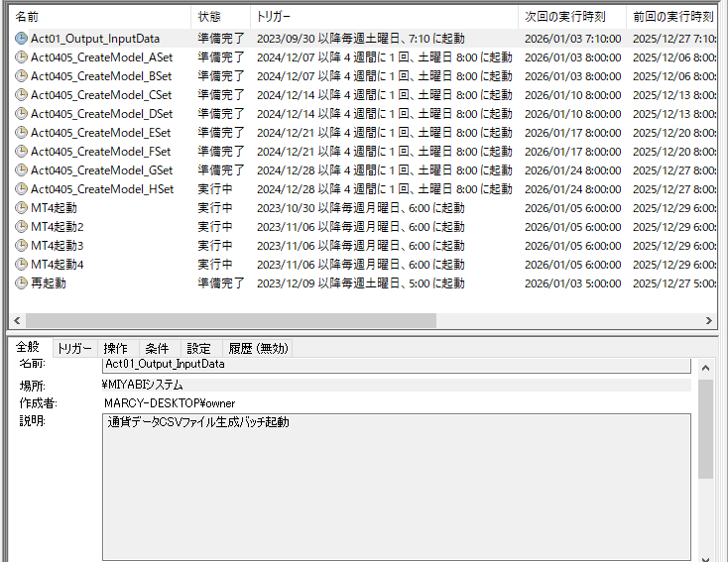Screen dimensions: 728x562
Task: Click the author value MARCY-DESKTOP¥owner
Action: pos(170,403)
